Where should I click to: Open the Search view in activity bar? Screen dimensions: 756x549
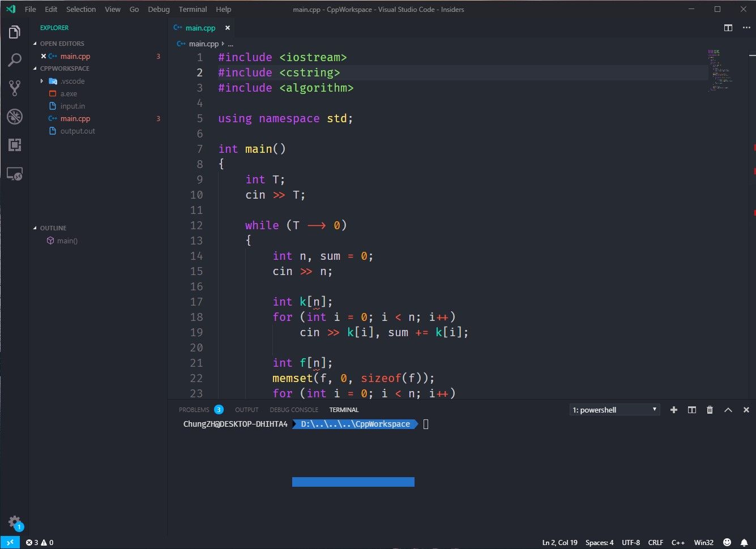pyautogui.click(x=15, y=60)
